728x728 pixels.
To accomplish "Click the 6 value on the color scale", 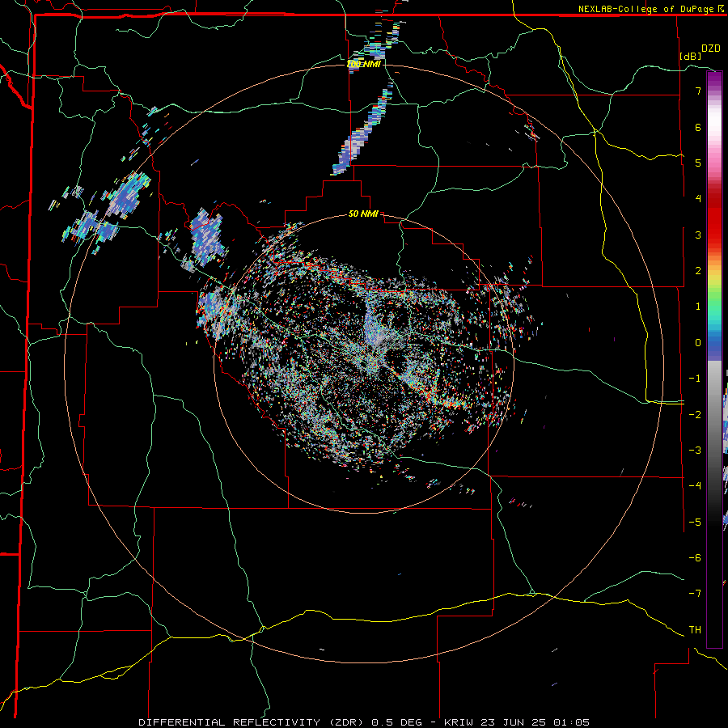I will tap(698, 127).
